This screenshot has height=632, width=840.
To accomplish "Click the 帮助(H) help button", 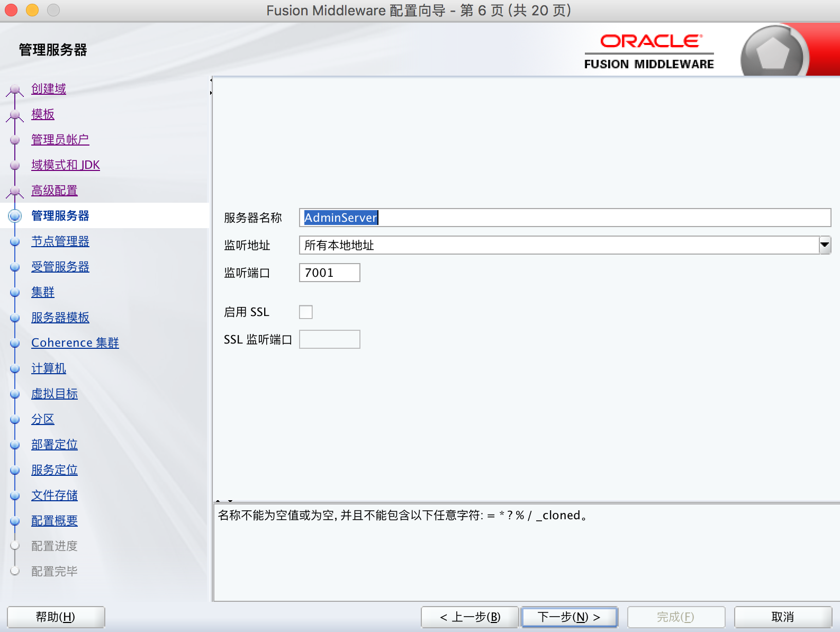I will 56,617.
